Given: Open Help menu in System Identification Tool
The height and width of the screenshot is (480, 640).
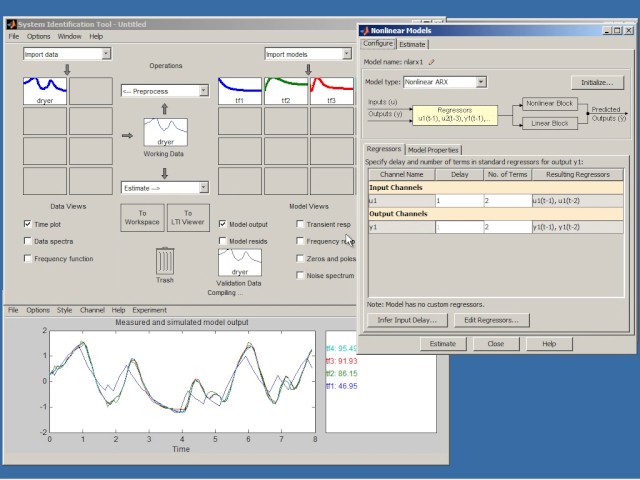Looking at the screenshot, I should [x=96, y=36].
